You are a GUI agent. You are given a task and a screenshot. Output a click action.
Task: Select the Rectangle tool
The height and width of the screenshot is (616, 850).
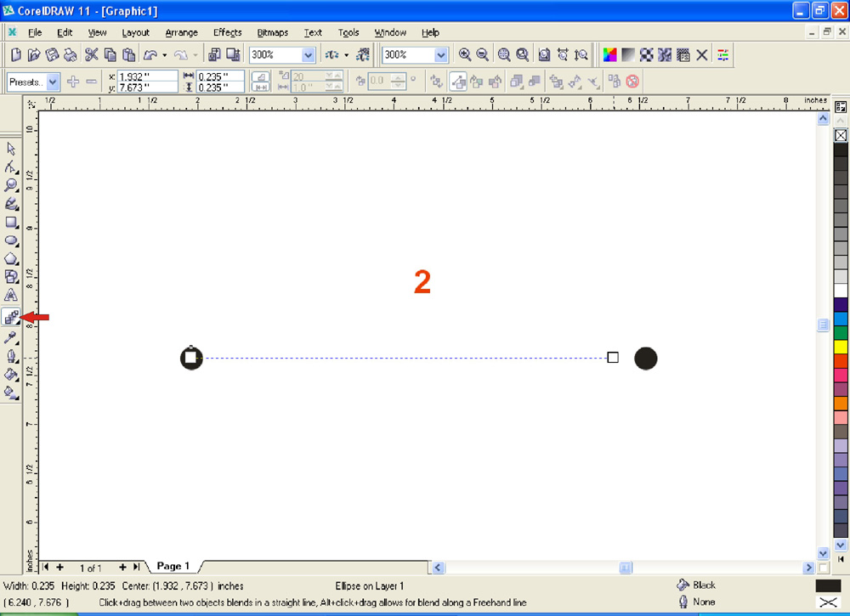(12, 223)
